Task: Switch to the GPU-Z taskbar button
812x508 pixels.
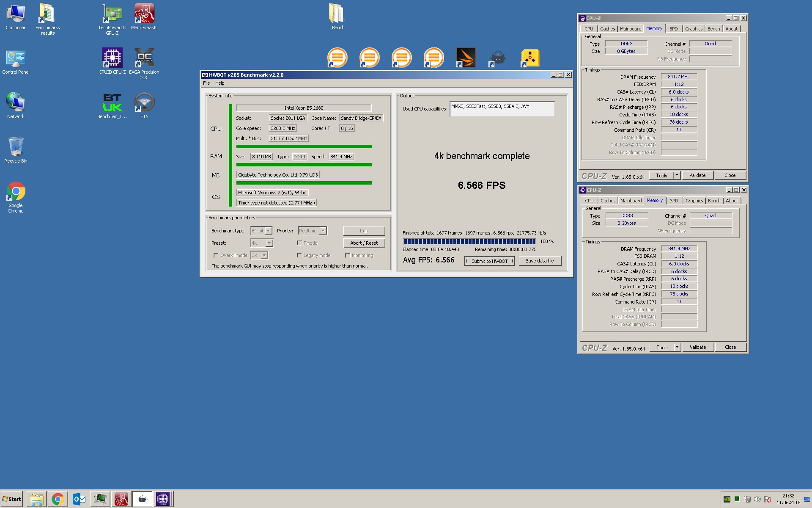Action: click(100, 499)
